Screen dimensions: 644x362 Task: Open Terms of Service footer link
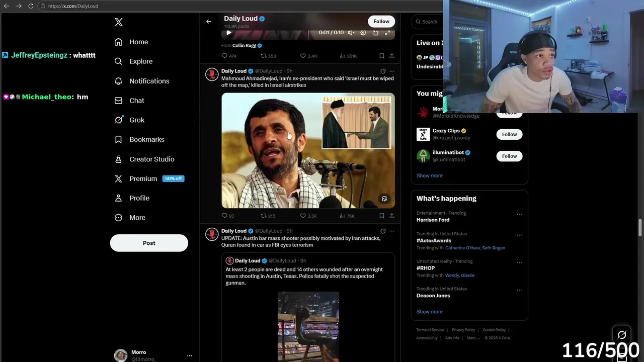point(430,330)
